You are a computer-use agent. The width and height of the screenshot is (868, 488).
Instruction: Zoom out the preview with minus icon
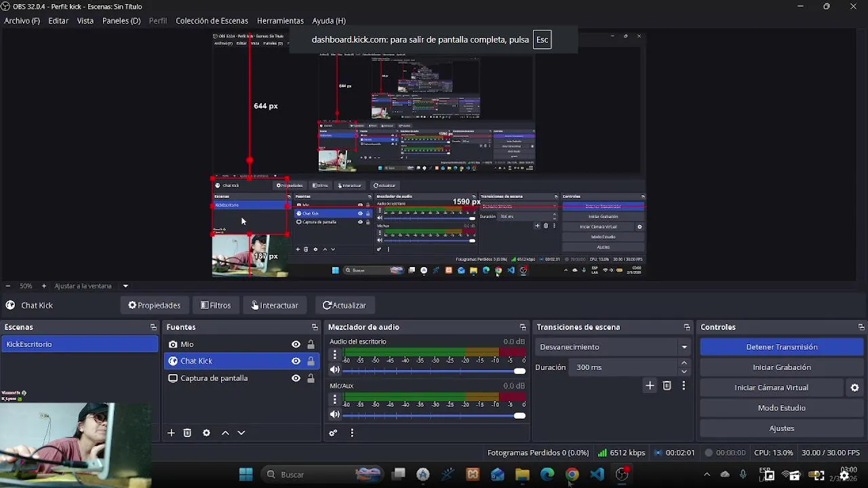[7, 286]
